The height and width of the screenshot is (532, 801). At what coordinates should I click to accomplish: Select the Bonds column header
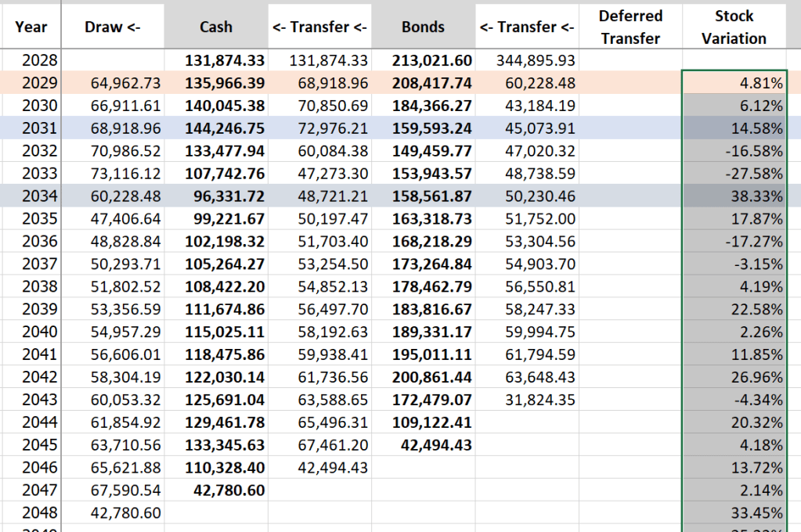tap(423, 27)
